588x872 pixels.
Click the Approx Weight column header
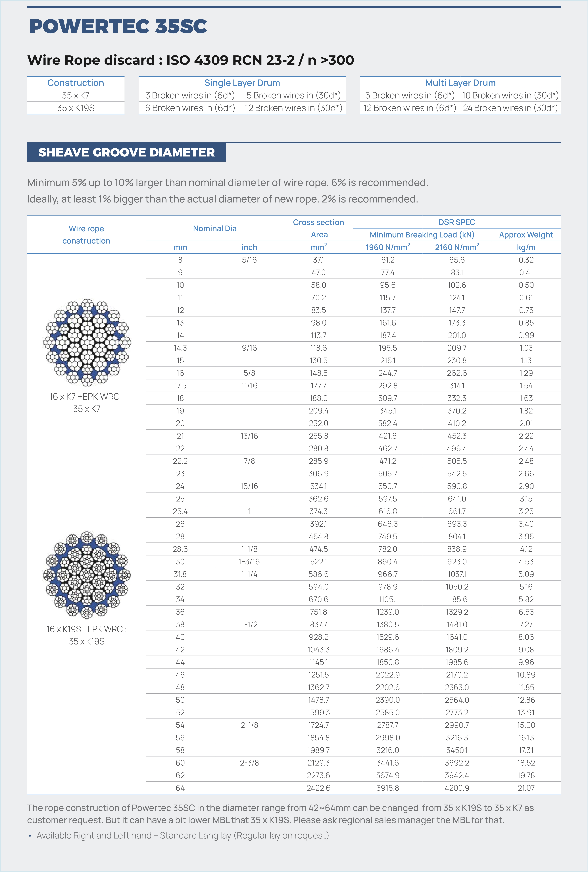[526, 235]
